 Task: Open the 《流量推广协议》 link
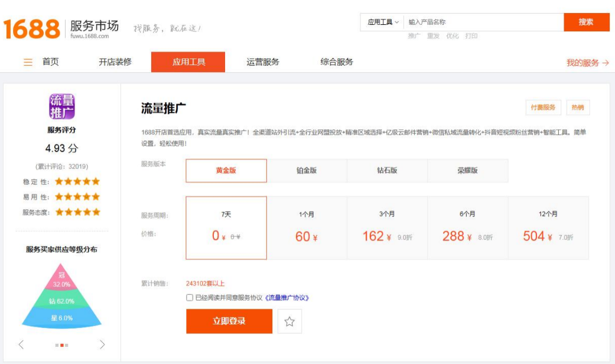(287, 298)
